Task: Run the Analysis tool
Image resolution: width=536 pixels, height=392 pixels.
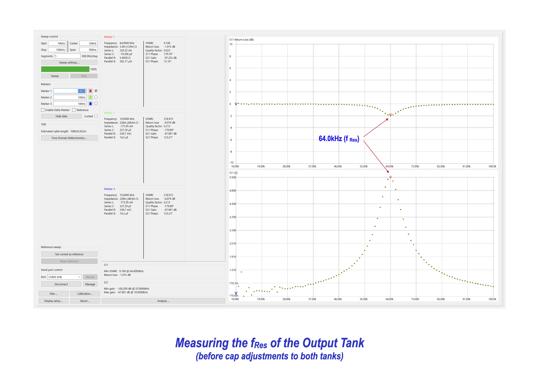Action: coord(163,301)
